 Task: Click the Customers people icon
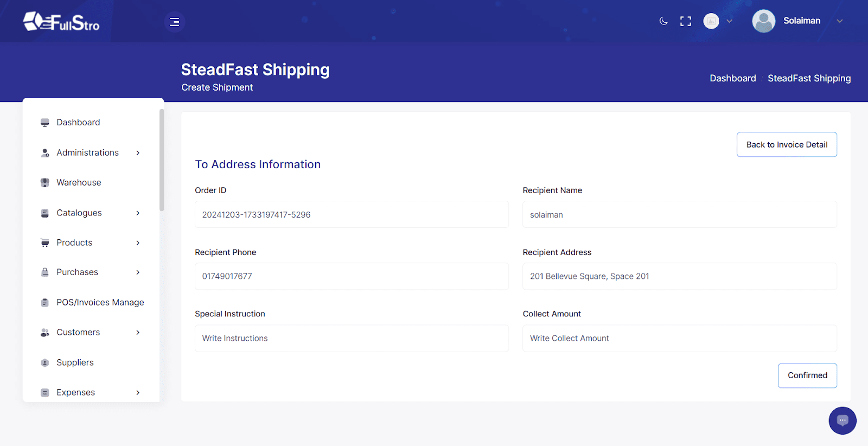tap(45, 333)
